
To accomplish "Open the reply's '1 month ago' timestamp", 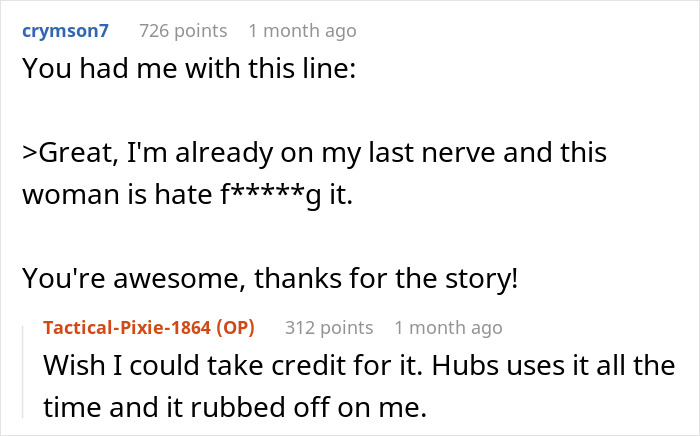I will click(x=448, y=327).
